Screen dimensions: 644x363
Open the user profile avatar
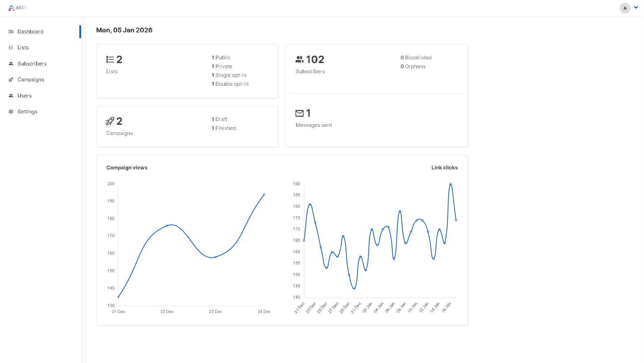click(625, 8)
